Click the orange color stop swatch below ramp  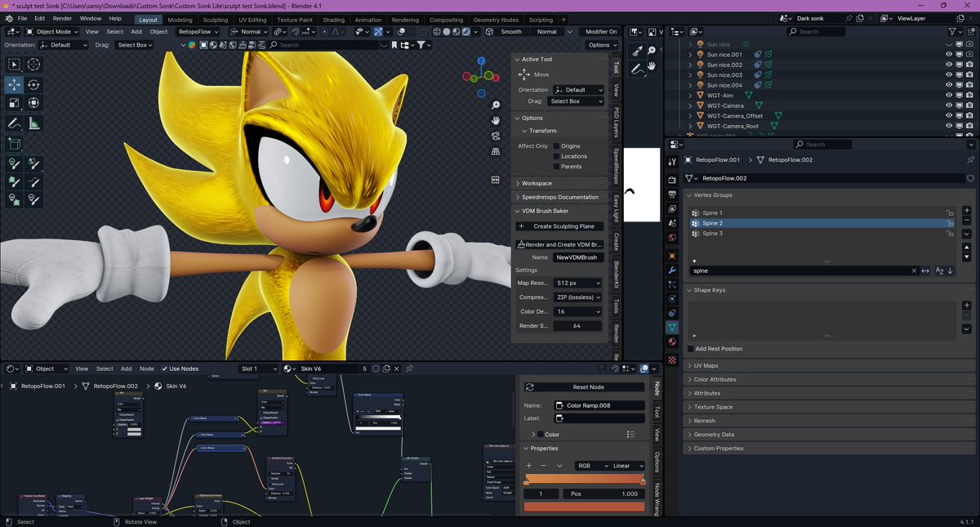pyautogui.click(x=584, y=507)
